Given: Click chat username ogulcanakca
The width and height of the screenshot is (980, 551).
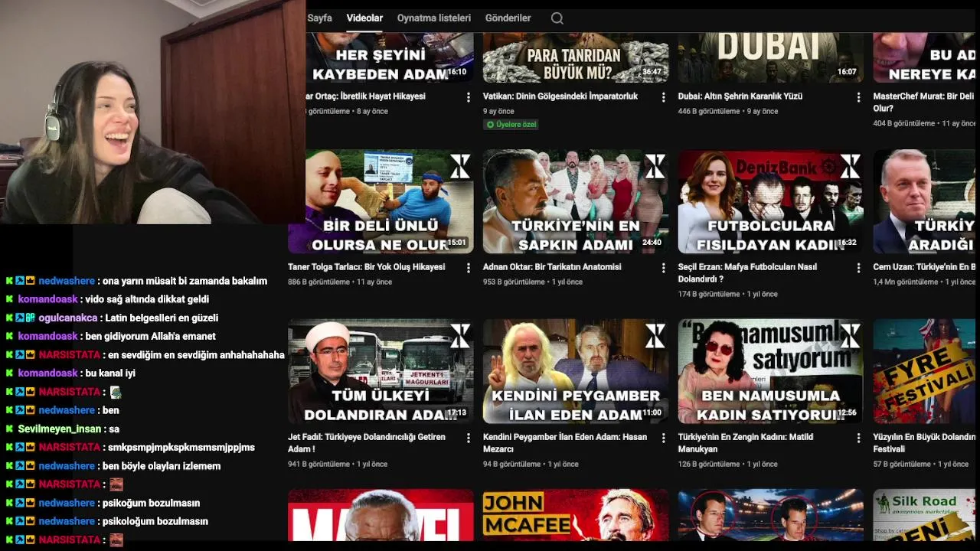Looking at the screenshot, I should coord(68,318).
